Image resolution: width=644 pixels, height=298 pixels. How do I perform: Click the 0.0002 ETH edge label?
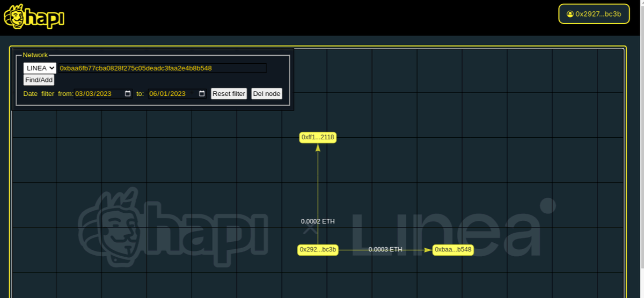pos(318,221)
